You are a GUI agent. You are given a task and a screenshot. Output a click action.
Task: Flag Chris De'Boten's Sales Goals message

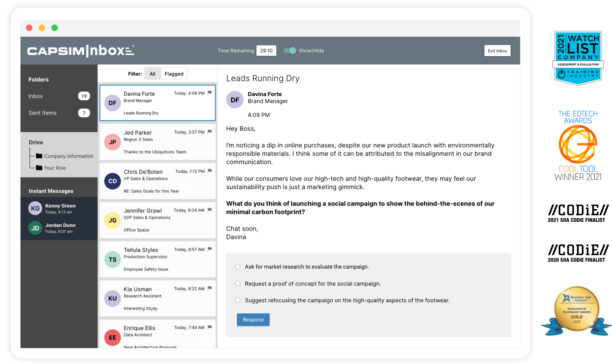(x=210, y=171)
